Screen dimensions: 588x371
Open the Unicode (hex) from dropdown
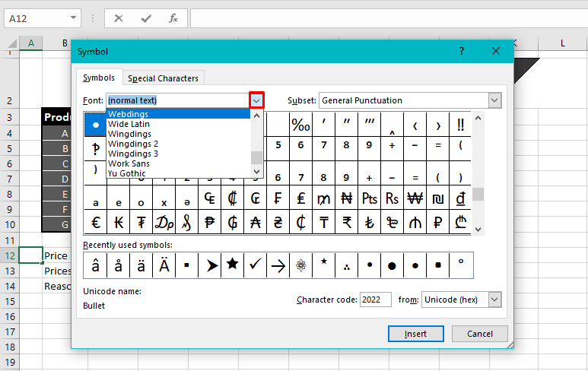(494, 300)
